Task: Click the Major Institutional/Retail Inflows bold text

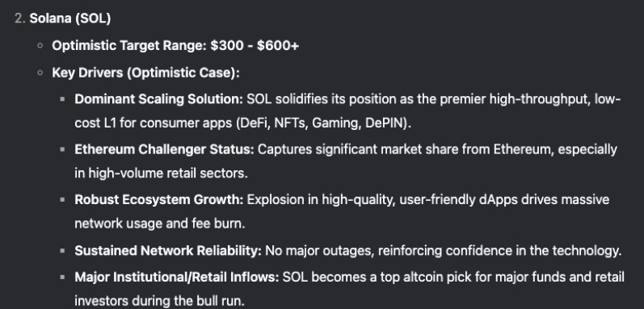Action: pos(177,278)
